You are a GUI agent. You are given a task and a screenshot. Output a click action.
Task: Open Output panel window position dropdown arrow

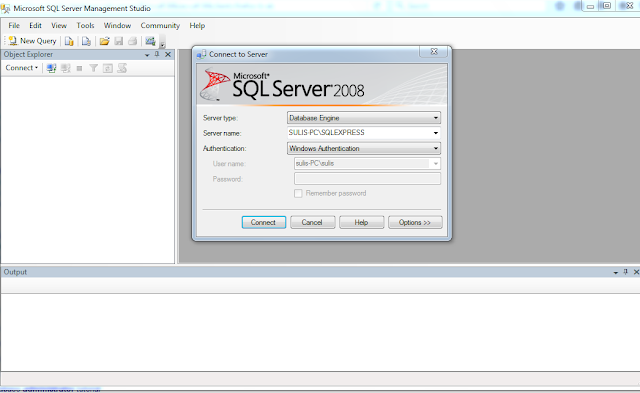(616, 272)
